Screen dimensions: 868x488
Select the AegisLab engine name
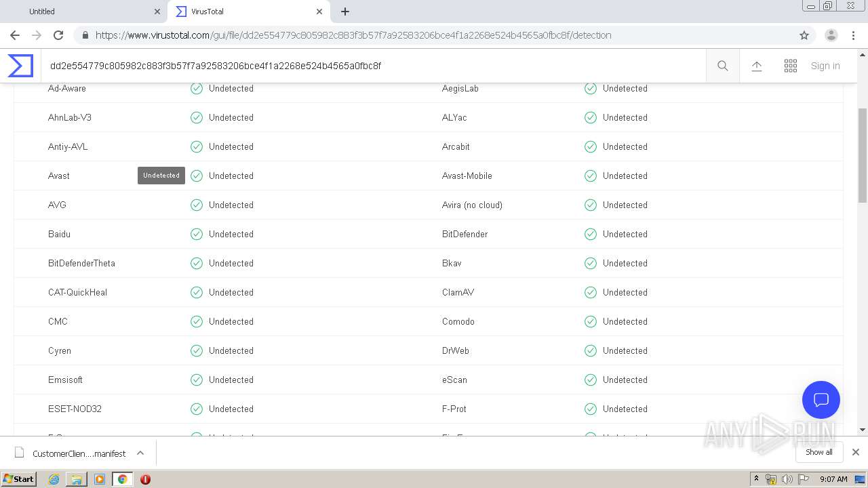point(460,88)
